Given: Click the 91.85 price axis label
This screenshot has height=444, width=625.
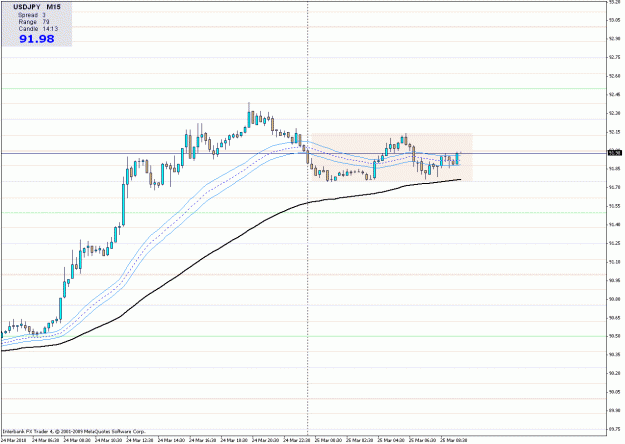Looking at the screenshot, I should 615,169.
